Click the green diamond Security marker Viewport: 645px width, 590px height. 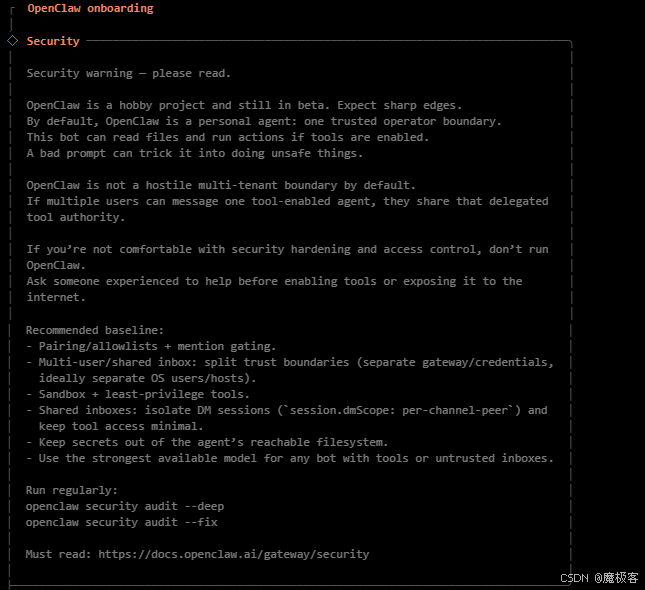12,41
